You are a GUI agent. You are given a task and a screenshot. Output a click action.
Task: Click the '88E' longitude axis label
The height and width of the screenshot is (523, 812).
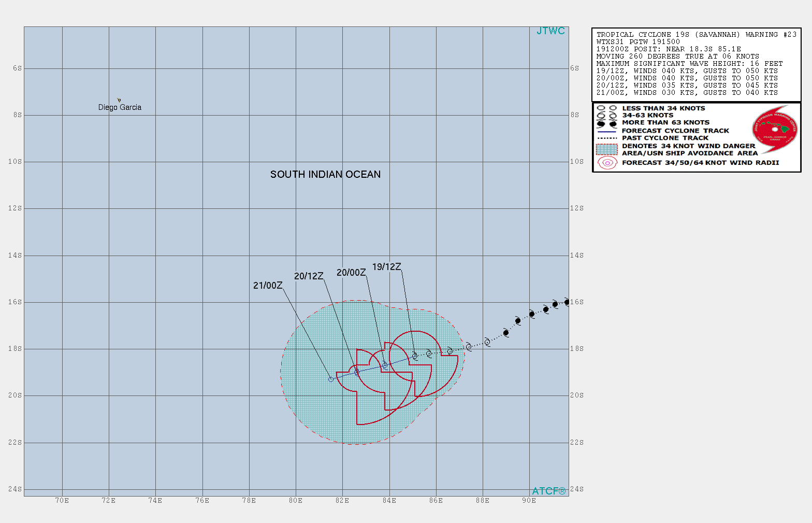[x=483, y=501]
